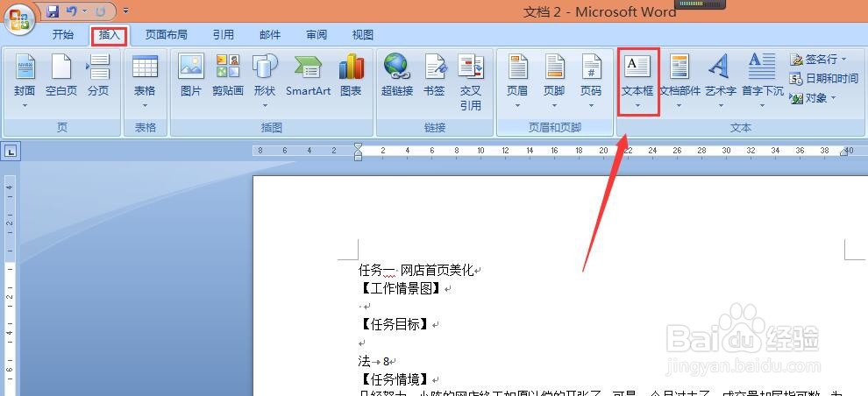
Task: Save document using quick access save icon
Action: (53, 11)
